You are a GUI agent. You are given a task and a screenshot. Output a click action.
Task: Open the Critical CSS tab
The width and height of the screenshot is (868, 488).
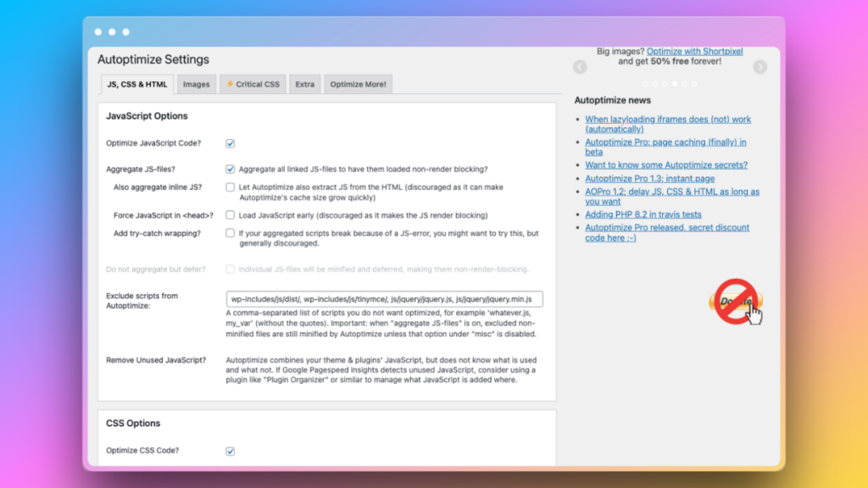[253, 84]
